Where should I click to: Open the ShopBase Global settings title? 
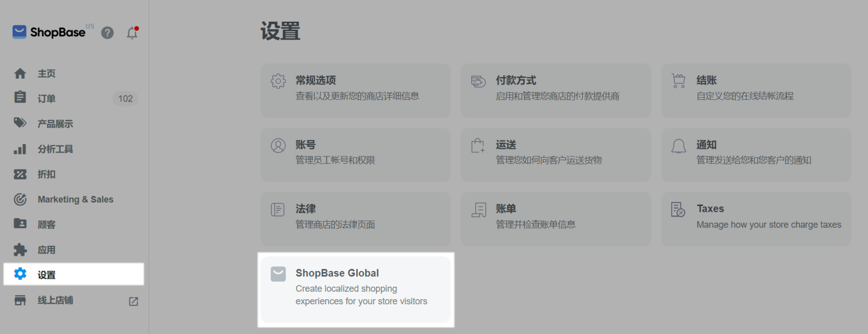click(x=337, y=273)
